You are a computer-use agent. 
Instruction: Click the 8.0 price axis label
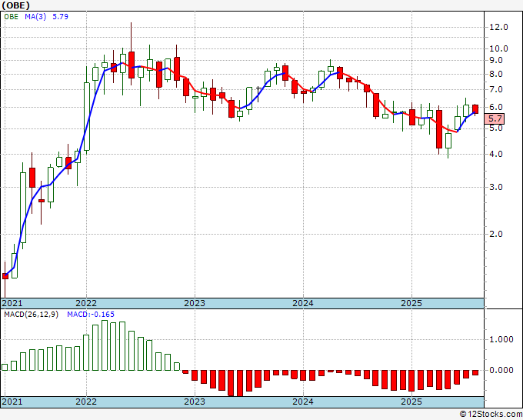coord(496,74)
